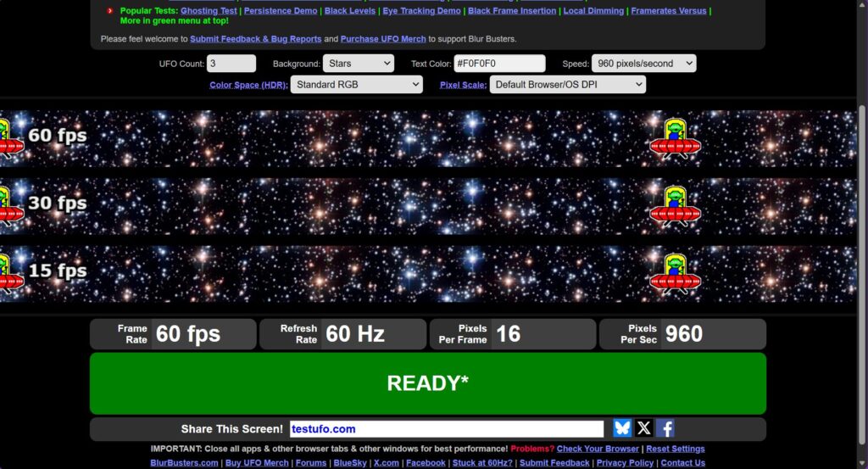Click the Pixels Per Frame 16 readout
This screenshot has height=469, width=868.
tap(513, 334)
